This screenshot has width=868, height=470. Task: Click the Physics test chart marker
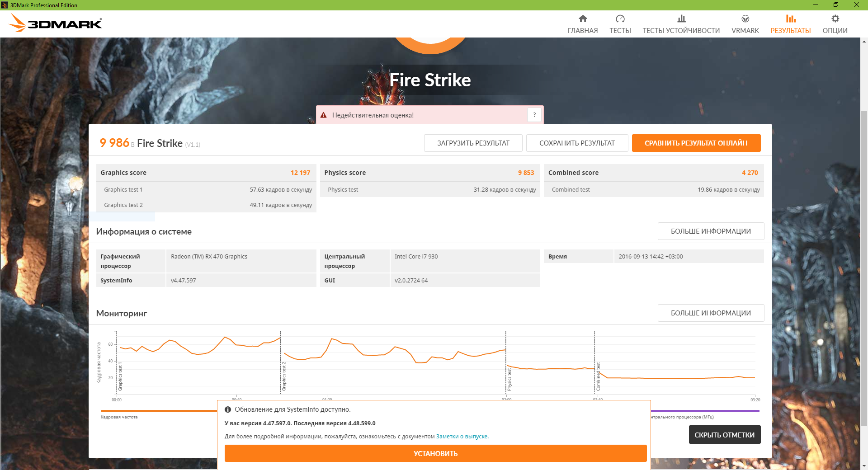pos(509,379)
